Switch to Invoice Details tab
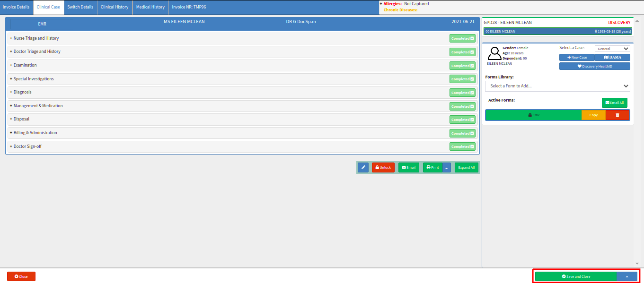Viewport: 644px width, 283px height. pos(16,7)
